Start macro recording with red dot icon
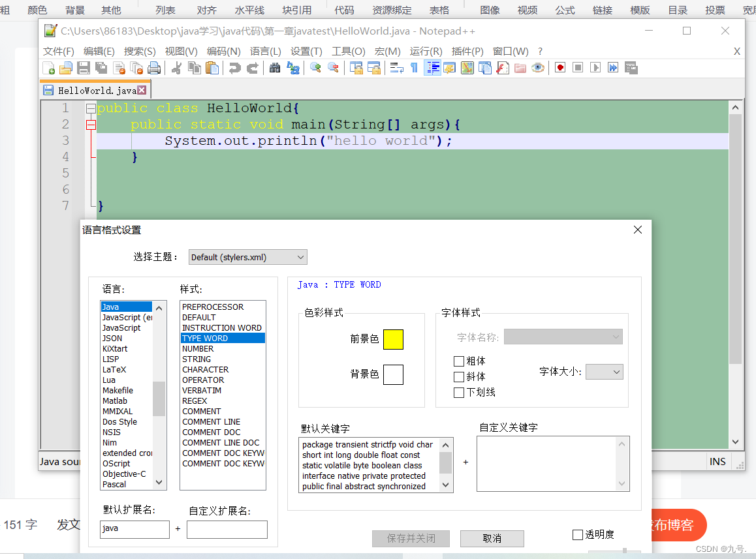Viewport: 756px width, 559px height. (x=560, y=68)
